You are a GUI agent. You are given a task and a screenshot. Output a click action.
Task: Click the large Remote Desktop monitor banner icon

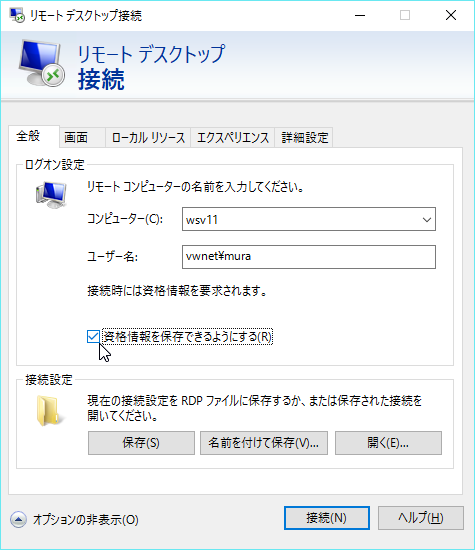tap(42, 63)
